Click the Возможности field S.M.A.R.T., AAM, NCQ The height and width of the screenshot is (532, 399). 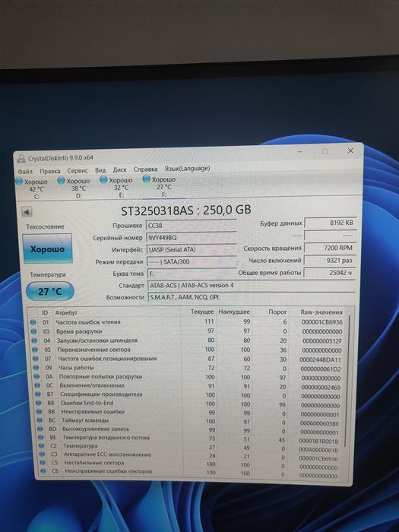tap(252, 297)
